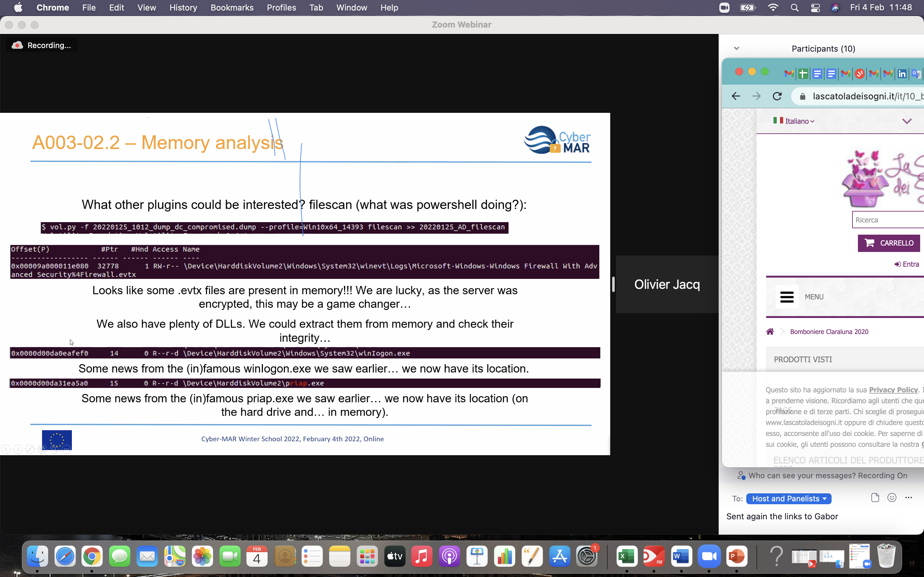The image size is (924, 577).
Task: Open Zoom app in the Dock
Action: (709, 556)
